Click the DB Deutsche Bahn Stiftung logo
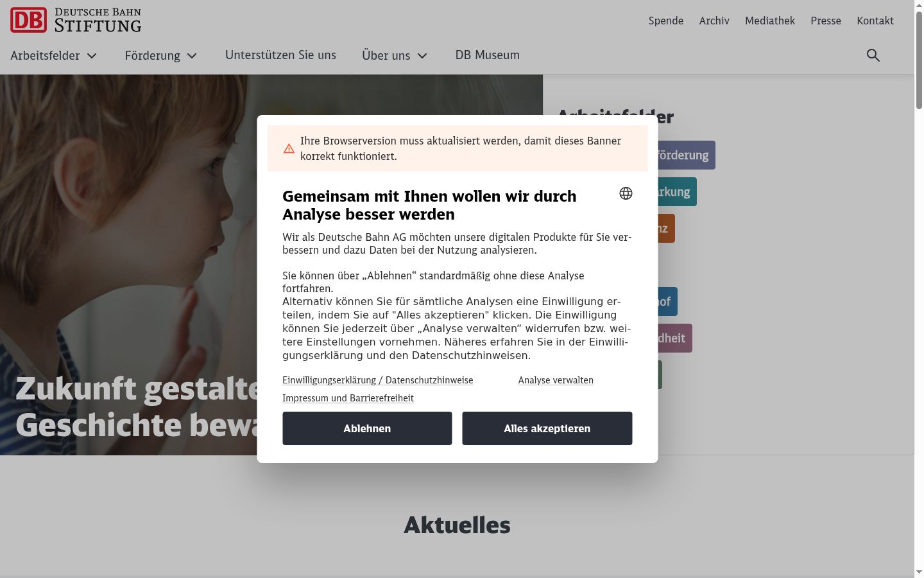The image size is (924, 578). (76, 20)
